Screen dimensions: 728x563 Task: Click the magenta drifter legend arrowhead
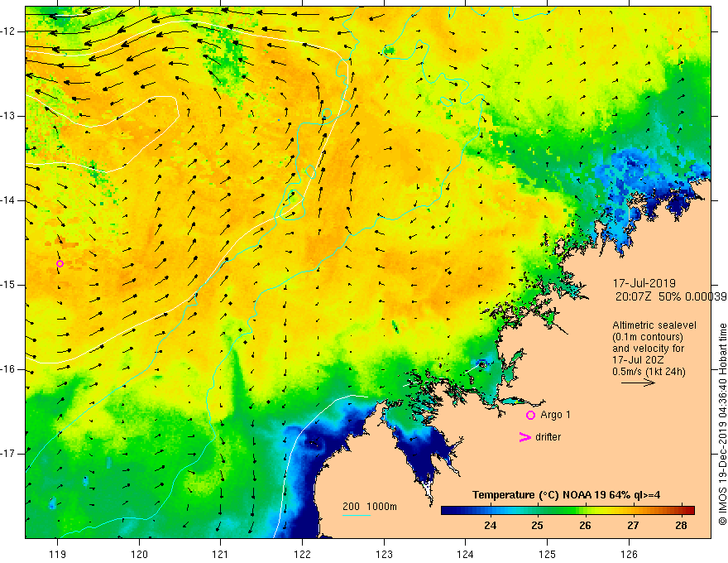click(524, 437)
